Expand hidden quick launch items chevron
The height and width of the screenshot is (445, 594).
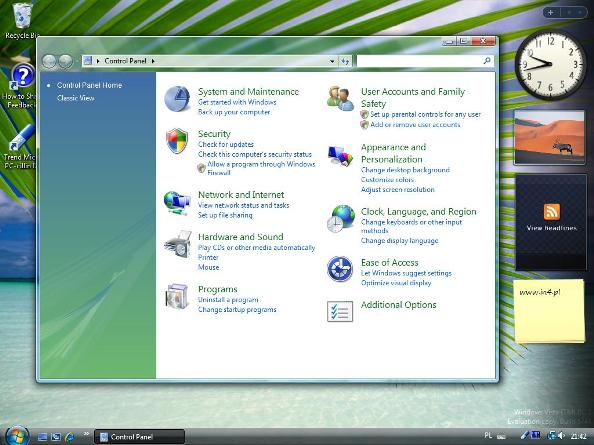(x=86, y=434)
